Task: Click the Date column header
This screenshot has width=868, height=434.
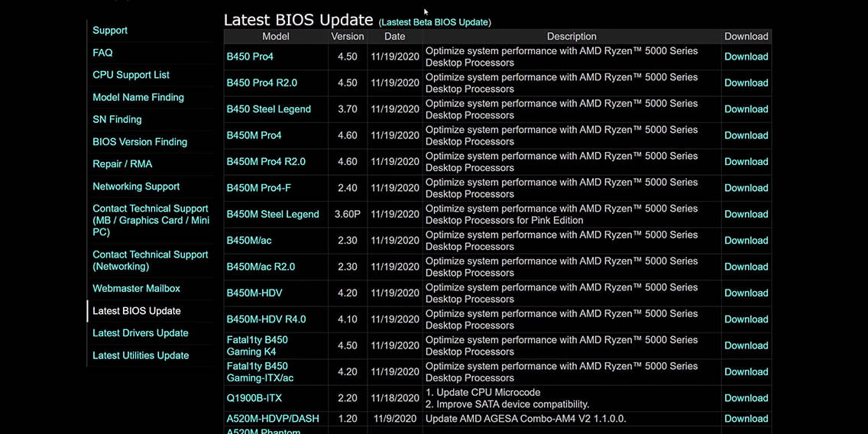Action: tap(395, 37)
